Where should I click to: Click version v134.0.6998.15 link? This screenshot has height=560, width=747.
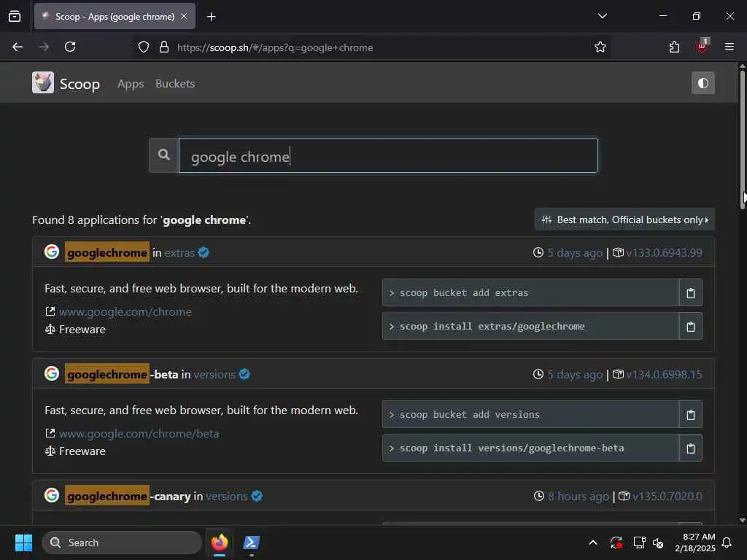click(664, 375)
